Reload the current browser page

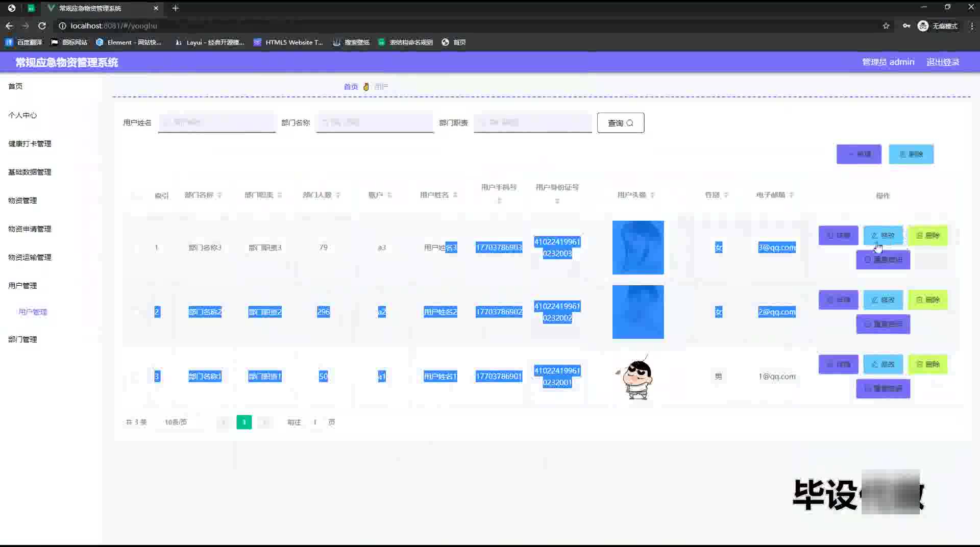(42, 26)
